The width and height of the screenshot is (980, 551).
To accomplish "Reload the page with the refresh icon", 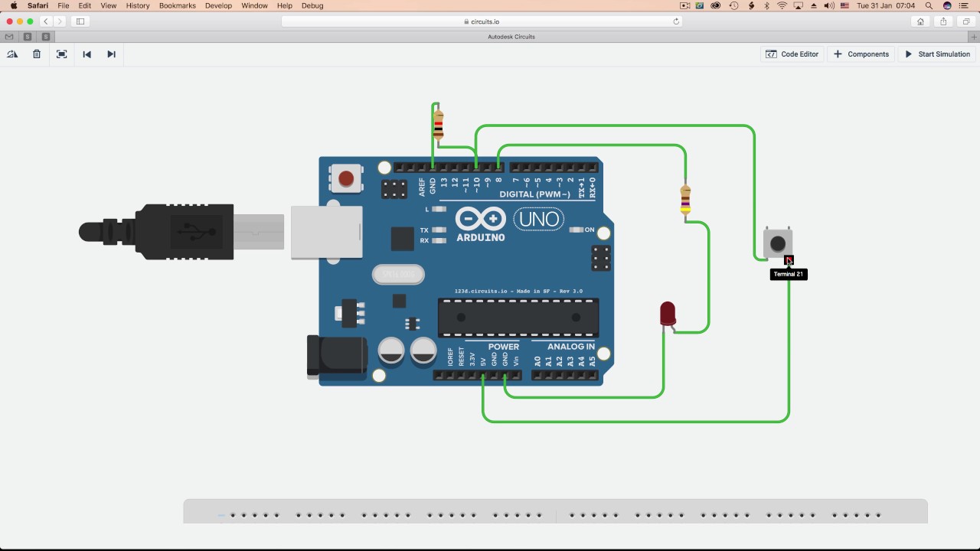I will pyautogui.click(x=676, y=21).
